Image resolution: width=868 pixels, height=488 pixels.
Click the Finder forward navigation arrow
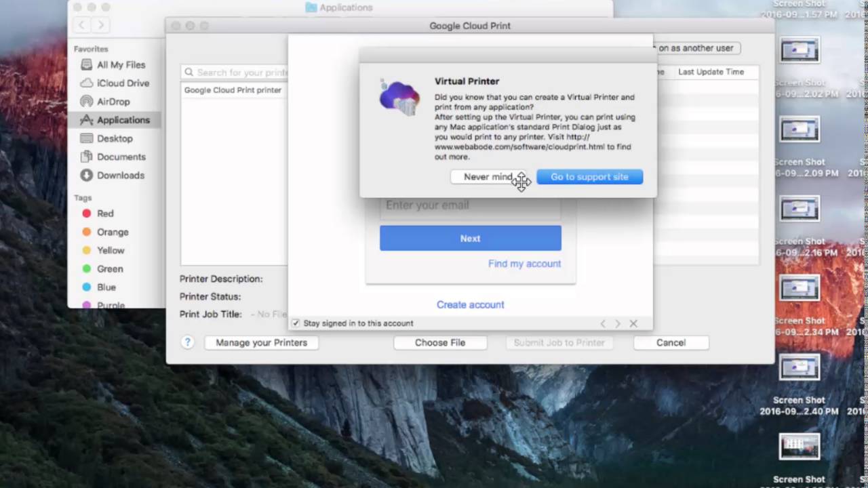click(100, 25)
